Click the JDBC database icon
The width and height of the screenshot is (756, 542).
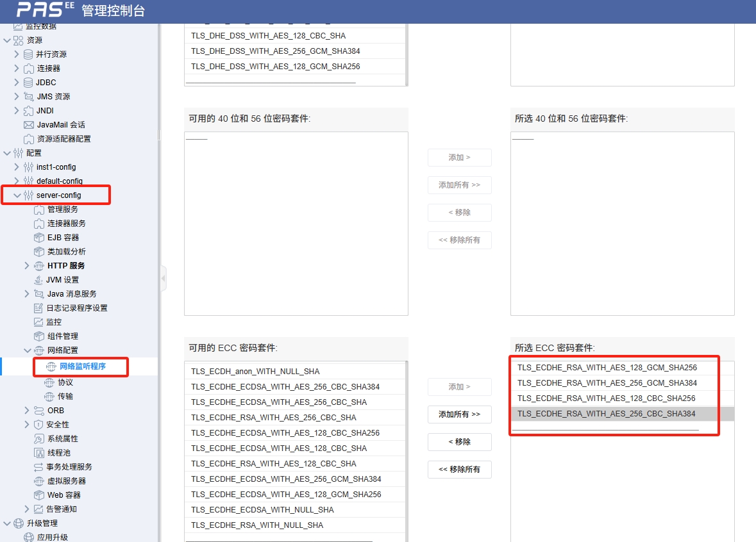point(28,83)
